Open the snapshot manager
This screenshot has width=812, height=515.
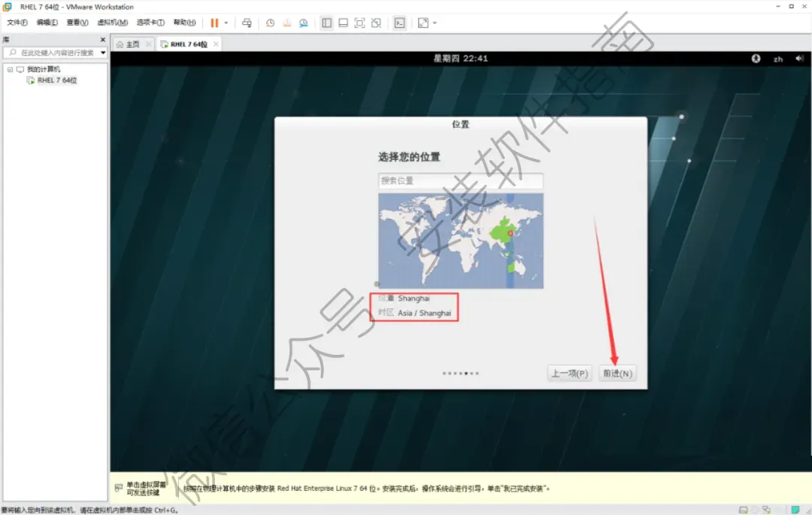tap(304, 23)
